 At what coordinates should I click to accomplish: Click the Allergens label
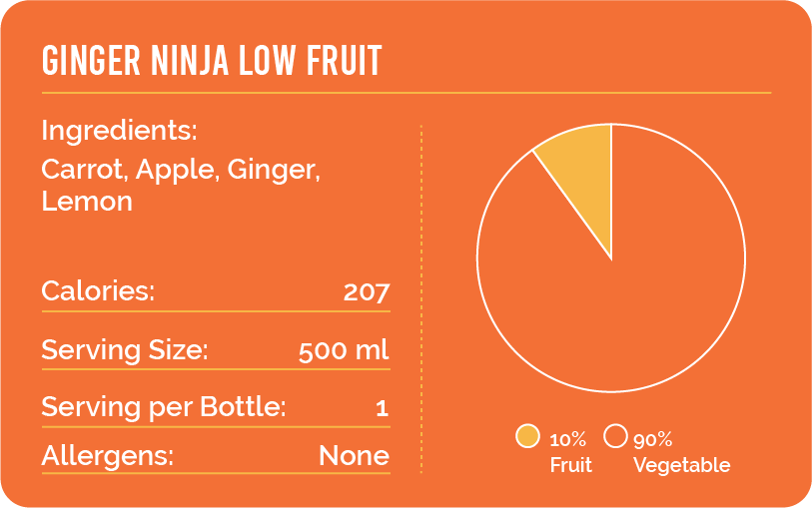[107, 456]
